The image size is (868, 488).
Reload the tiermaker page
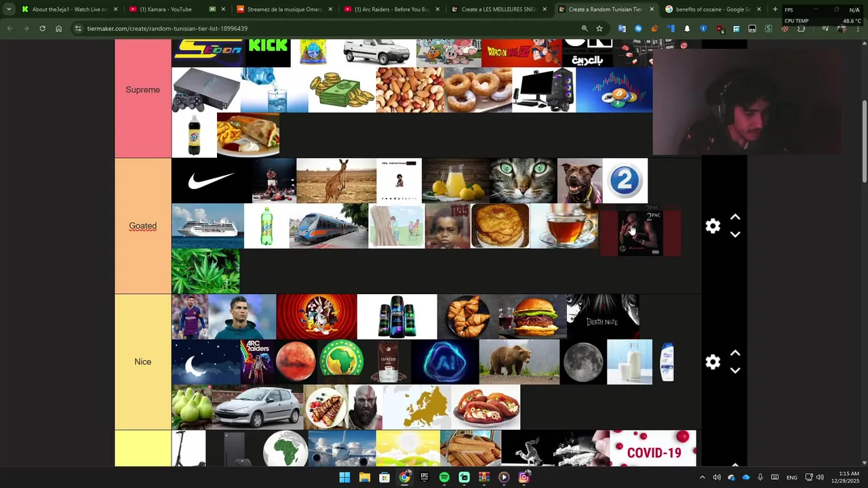tap(42, 28)
